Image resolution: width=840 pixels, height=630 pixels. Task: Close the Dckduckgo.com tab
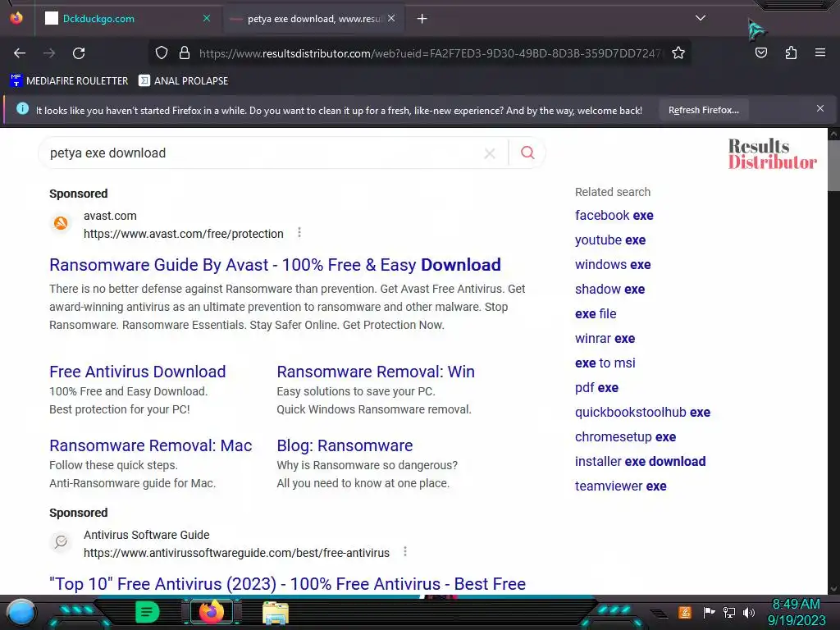pyautogui.click(x=207, y=18)
